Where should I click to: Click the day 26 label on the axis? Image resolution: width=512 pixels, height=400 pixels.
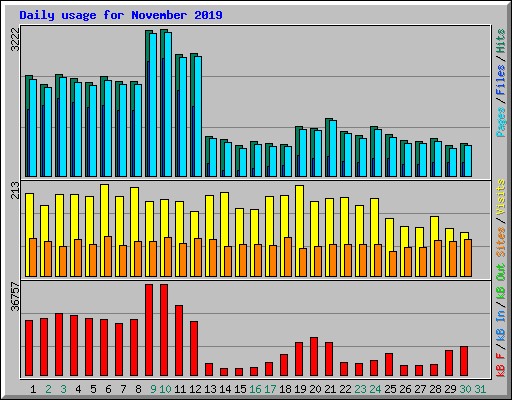405,389
